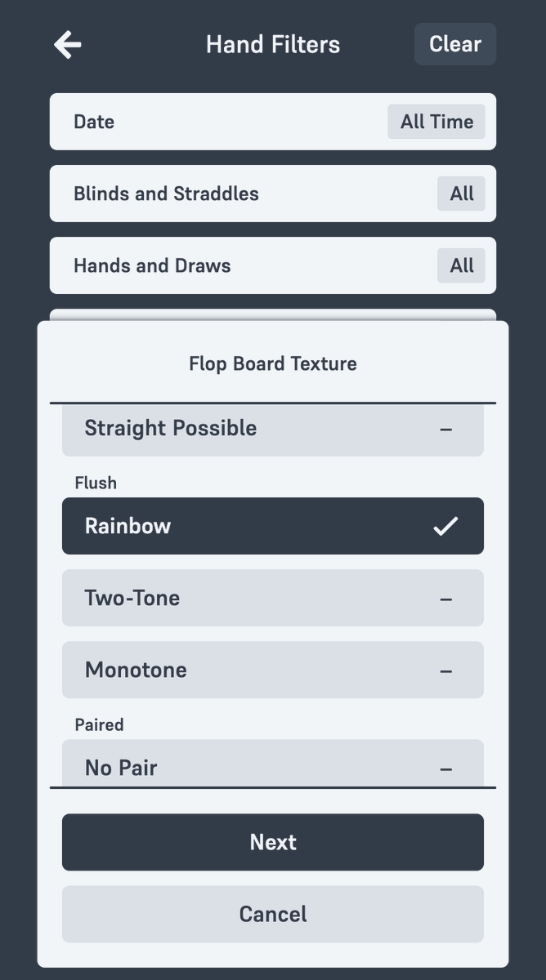Tap the back arrow icon
The width and height of the screenshot is (546, 980).
(67, 44)
